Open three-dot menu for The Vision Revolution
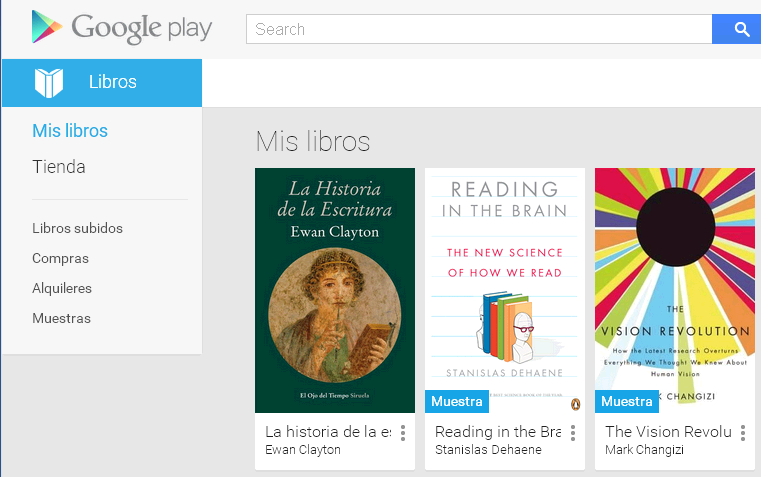Viewport: 761px width, 477px height. click(x=742, y=433)
